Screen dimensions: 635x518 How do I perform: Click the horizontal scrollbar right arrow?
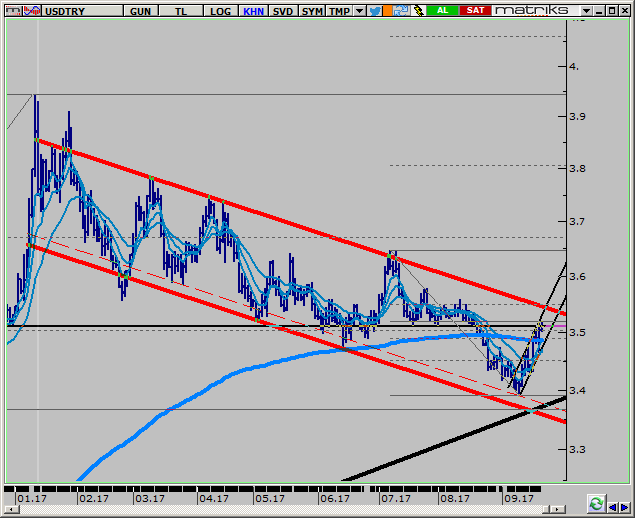click(558, 509)
